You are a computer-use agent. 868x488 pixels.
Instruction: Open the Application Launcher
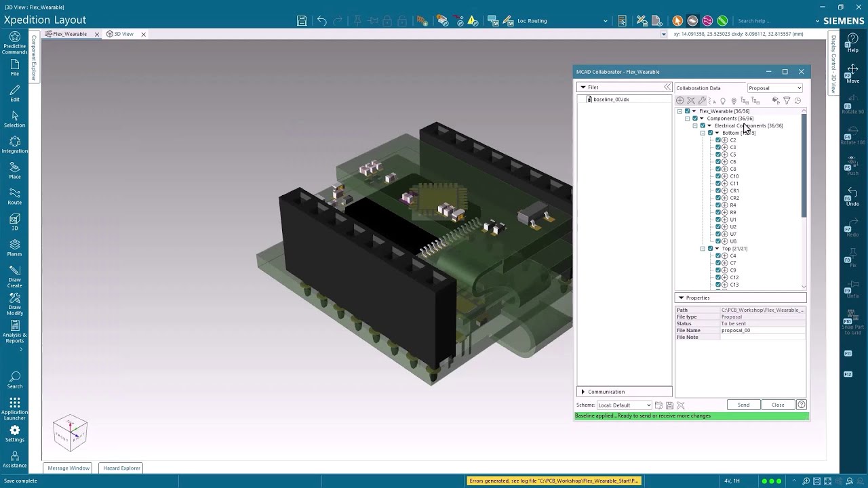pyautogui.click(x=14, y=409)
